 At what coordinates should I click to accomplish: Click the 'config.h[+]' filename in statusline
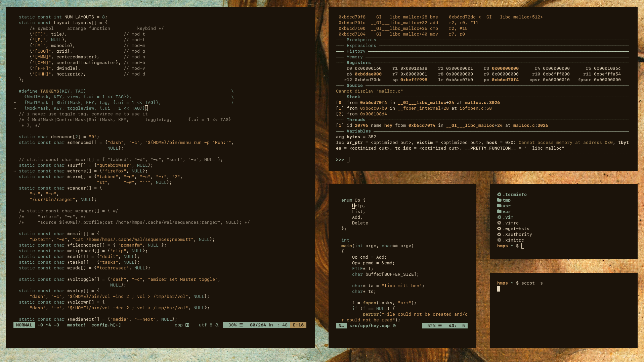pos(106,325)
